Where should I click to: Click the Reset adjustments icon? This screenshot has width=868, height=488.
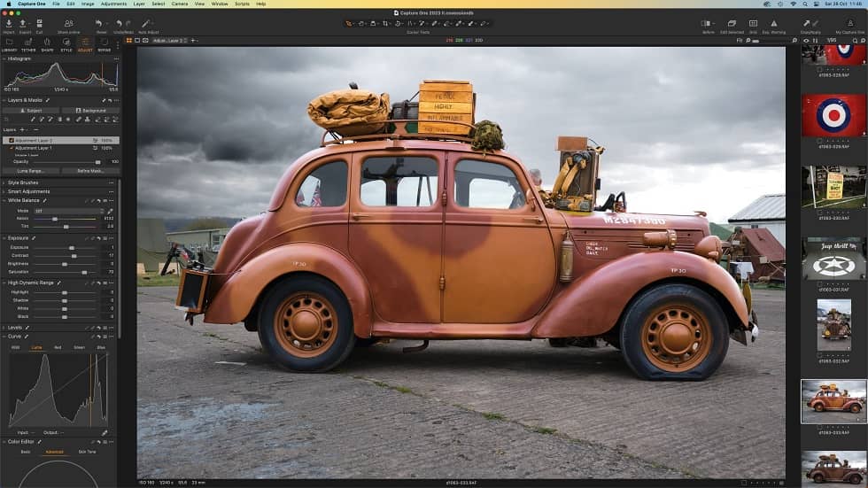98,24
